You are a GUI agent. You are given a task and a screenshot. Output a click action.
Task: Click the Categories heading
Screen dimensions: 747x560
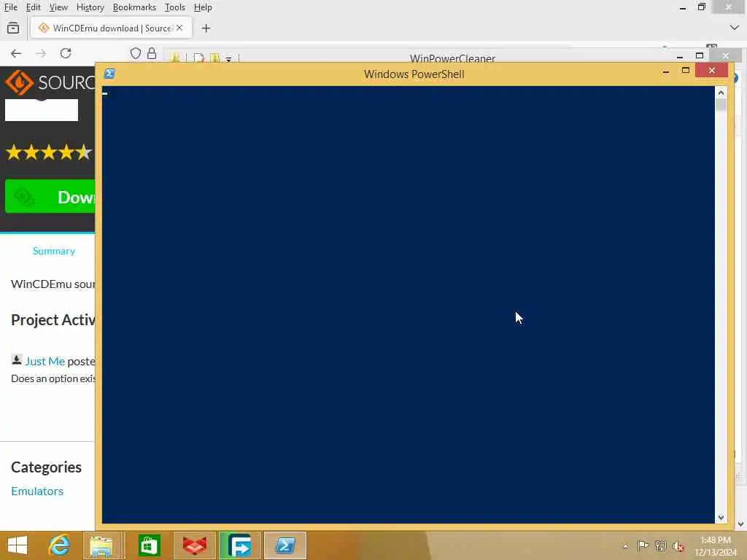tap(46, 467)
